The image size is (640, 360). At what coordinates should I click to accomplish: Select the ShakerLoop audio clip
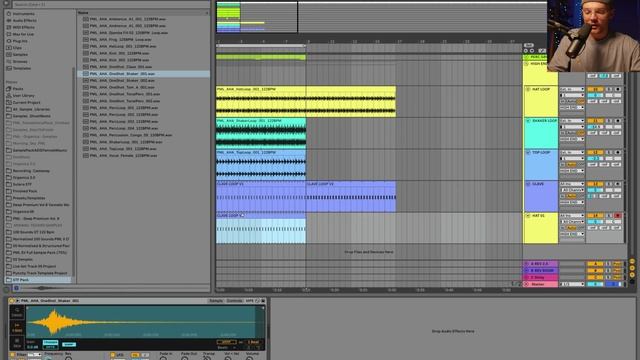261,133
